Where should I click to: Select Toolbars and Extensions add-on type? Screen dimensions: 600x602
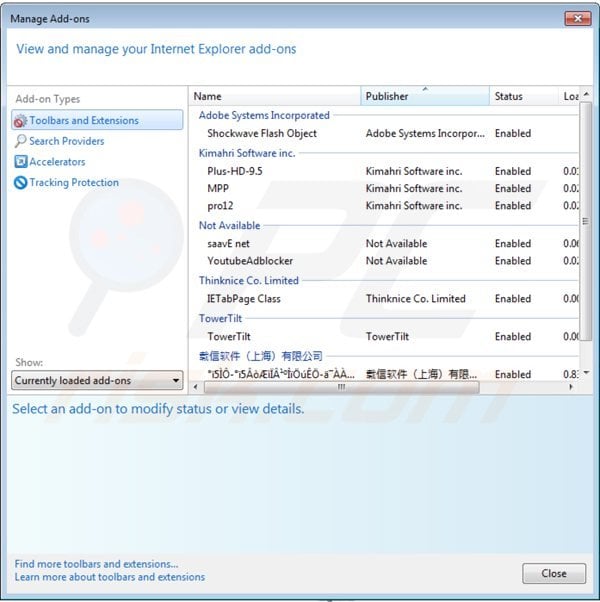coord(97,120)
